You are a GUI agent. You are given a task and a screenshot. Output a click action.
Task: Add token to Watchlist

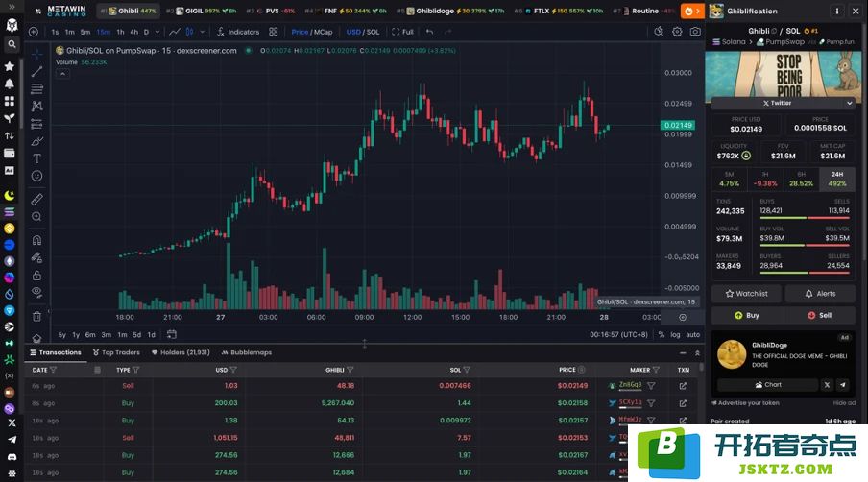coord(747,294)
